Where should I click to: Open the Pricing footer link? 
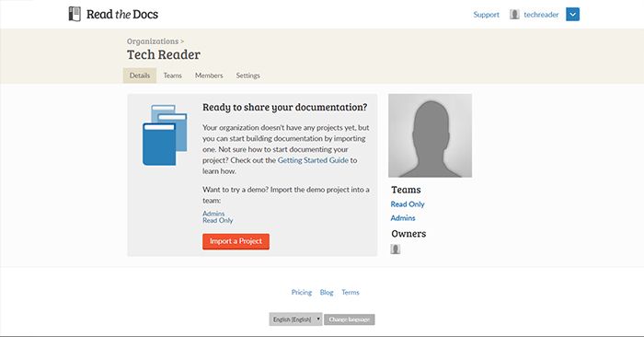click(x=302, y=292)
